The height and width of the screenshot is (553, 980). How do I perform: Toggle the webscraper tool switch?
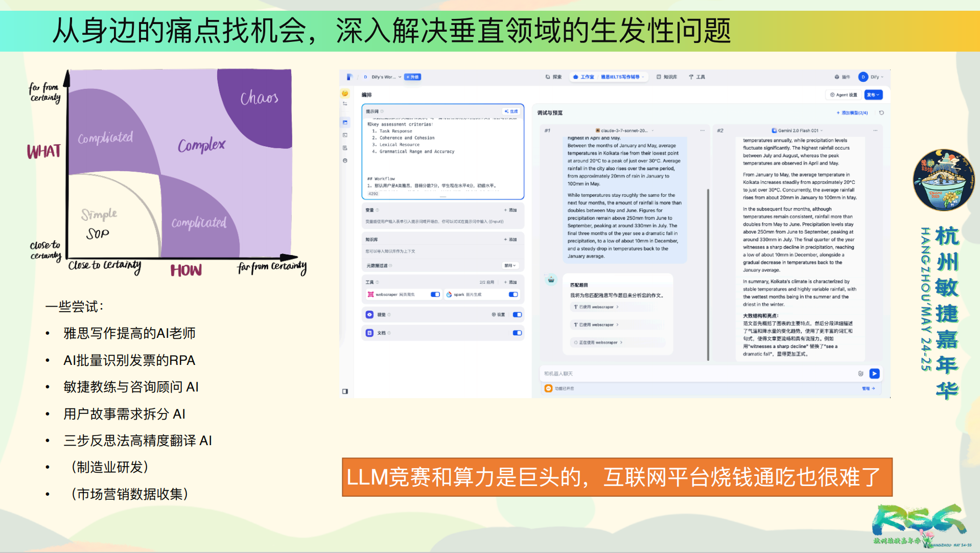point(435,294)
